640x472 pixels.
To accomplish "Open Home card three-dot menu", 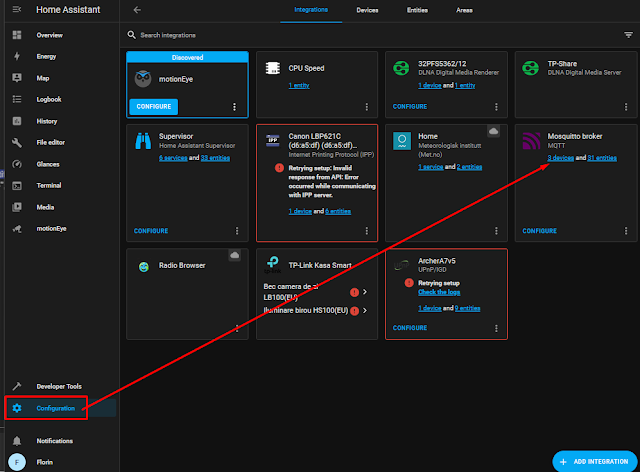I will (x=496, y=231).
